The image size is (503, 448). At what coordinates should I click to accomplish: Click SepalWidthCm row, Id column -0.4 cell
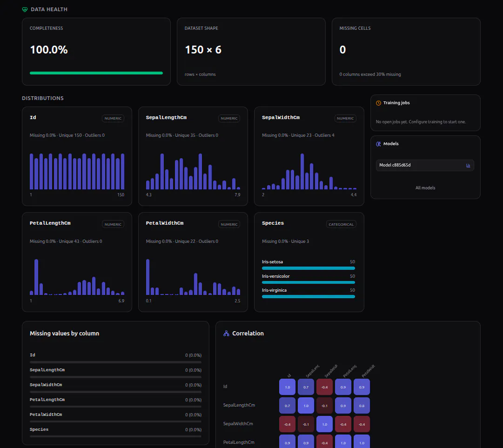coord(287,424)
